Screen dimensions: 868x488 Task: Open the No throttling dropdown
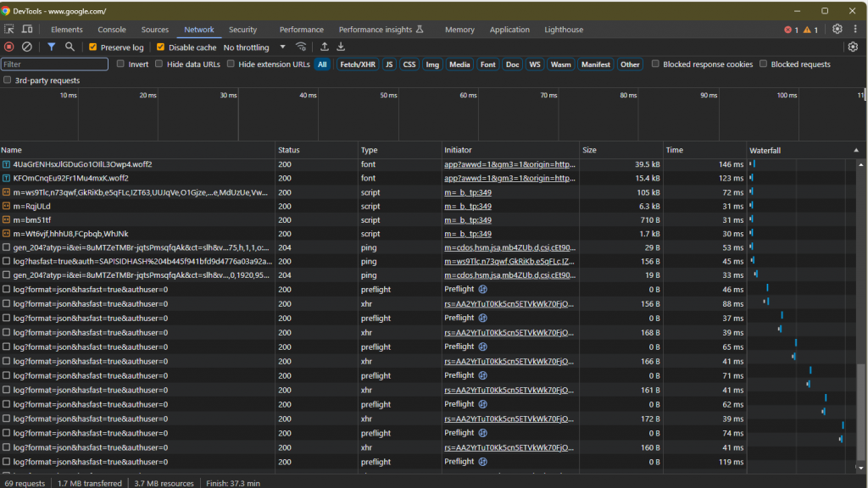pos(254,47)
